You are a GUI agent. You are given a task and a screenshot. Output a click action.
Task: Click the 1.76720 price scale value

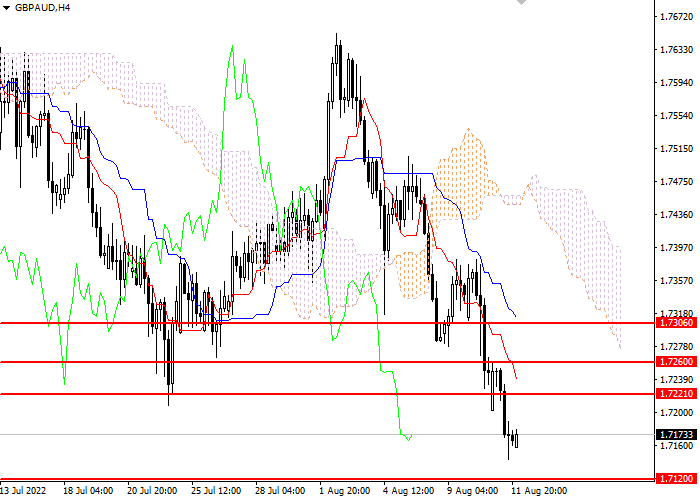(x=677, y=17)
